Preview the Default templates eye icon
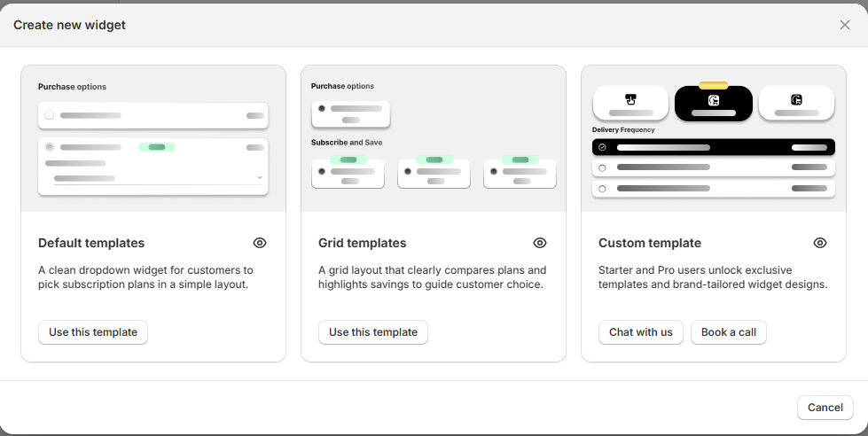The width and height of the screenshot is (868, 436). 260,243
